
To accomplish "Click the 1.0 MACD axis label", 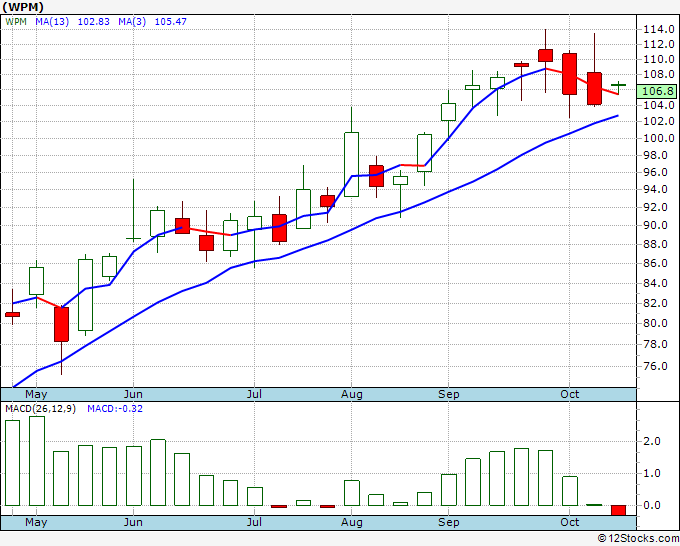I will 652,473.
